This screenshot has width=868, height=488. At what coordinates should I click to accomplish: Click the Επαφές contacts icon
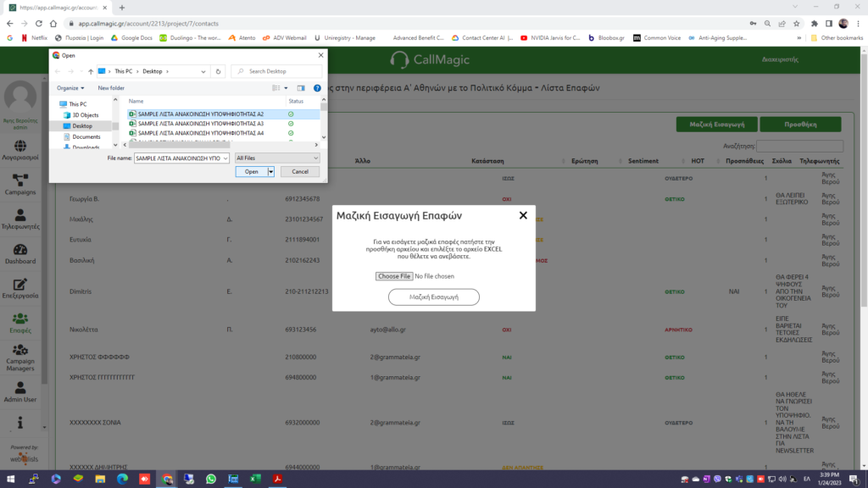22,319
